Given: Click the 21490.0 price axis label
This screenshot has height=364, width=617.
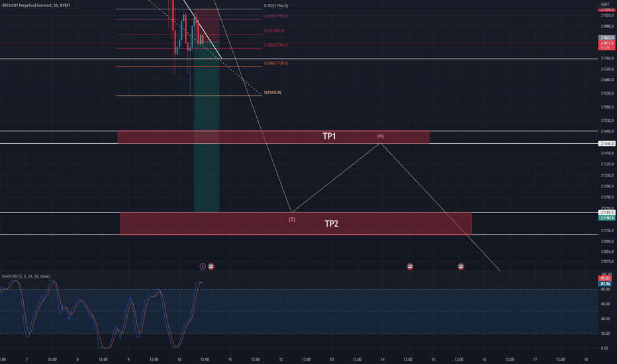Looking at the screenshot, I should click(607, 132).
